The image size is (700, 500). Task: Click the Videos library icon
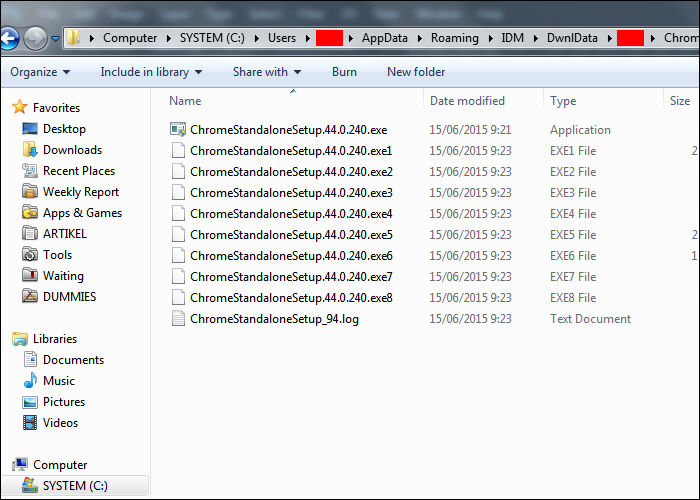coord(30,423)
